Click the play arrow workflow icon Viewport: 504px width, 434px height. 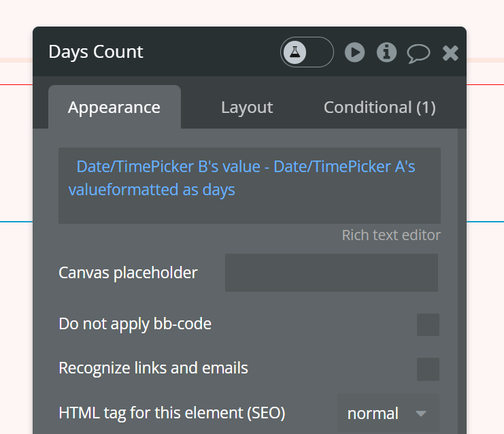354,52
